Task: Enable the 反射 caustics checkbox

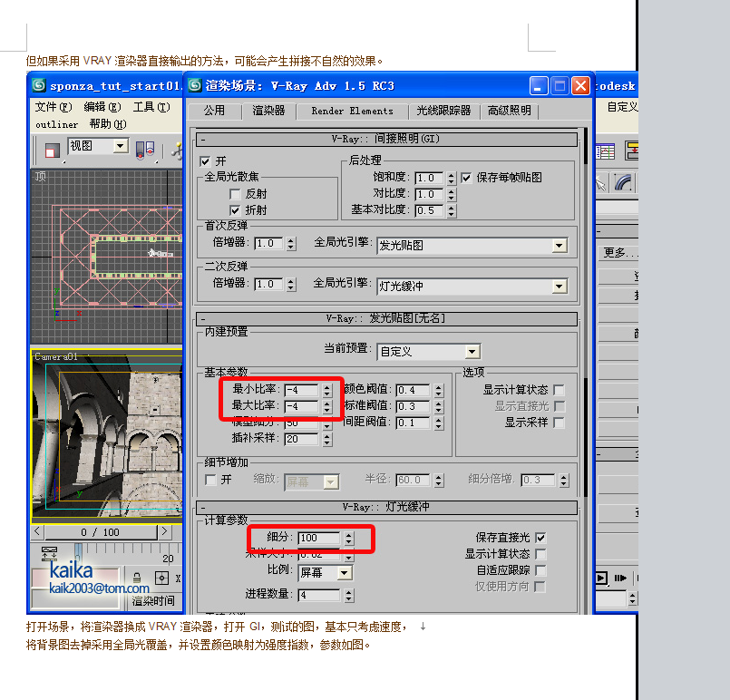Action: 235,194
